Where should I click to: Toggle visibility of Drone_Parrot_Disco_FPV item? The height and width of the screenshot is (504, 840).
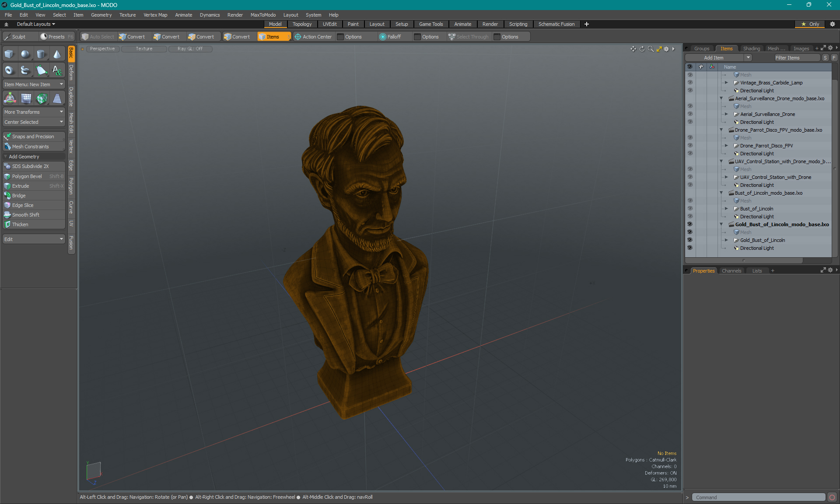690,145
